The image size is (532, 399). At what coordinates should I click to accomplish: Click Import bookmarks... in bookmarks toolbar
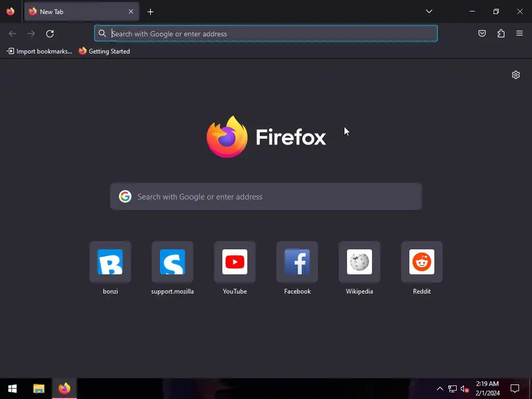(x=39, y=51)
